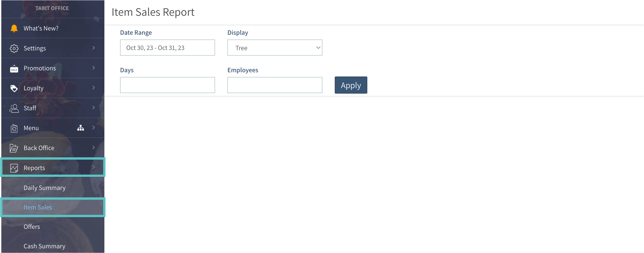This screenshot has width=644, height=253.
Task: Open the Display dropdown showing Tree
Action: point(275,48)
